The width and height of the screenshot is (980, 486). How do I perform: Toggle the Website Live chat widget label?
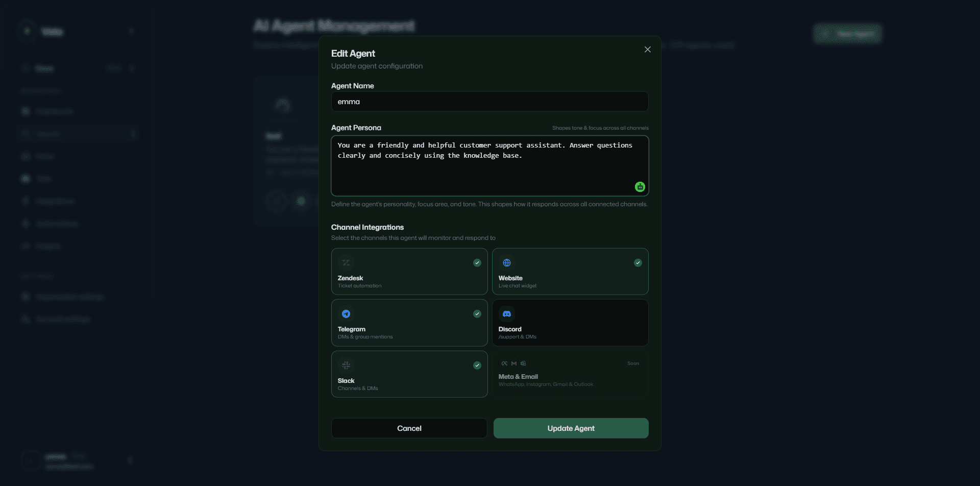pyautogui.click(x=518, y=286)
